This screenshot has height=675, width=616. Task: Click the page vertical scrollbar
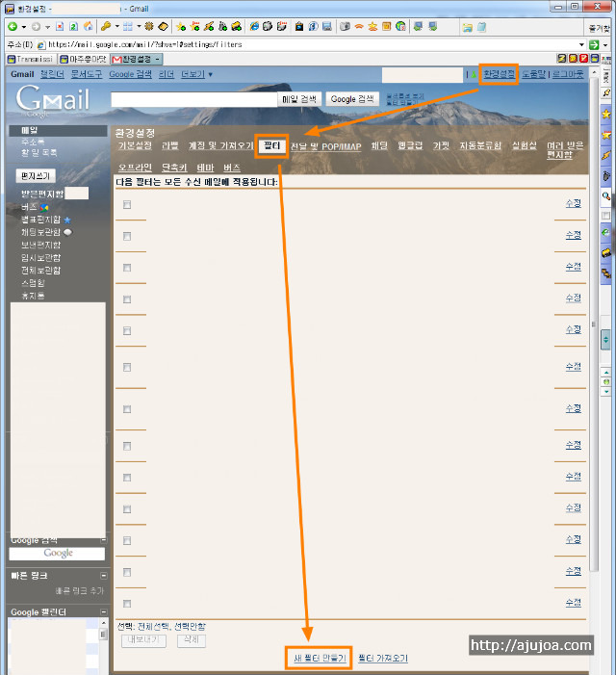tap(594, 323)
